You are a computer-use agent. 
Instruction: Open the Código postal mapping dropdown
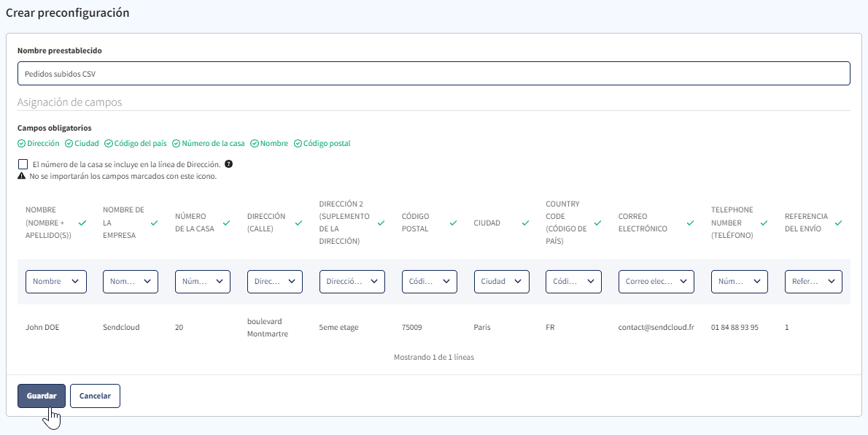point(430,282)
